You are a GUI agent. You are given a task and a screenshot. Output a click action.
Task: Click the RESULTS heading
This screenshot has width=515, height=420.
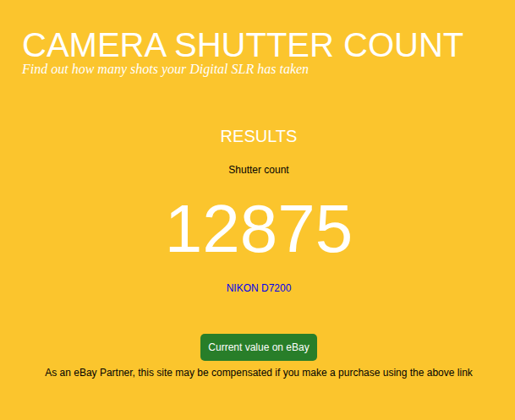pyautogui.click(x=259, y=136)
